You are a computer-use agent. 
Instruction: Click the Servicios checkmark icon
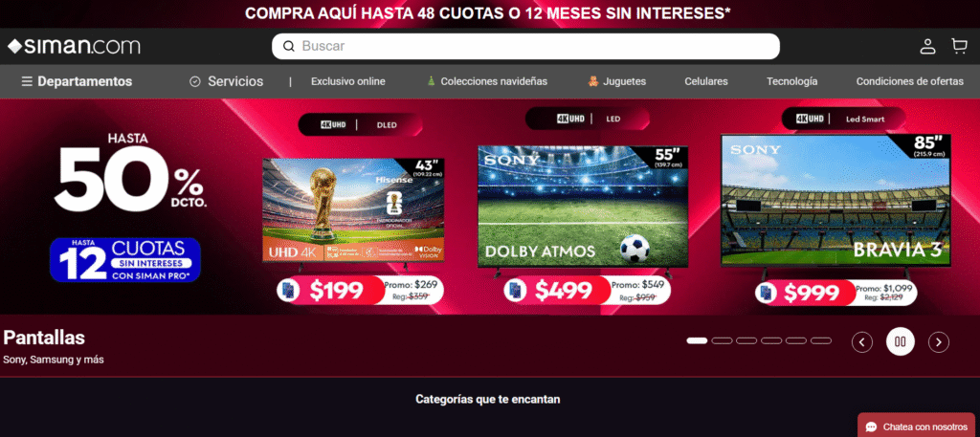click(195, 82)
